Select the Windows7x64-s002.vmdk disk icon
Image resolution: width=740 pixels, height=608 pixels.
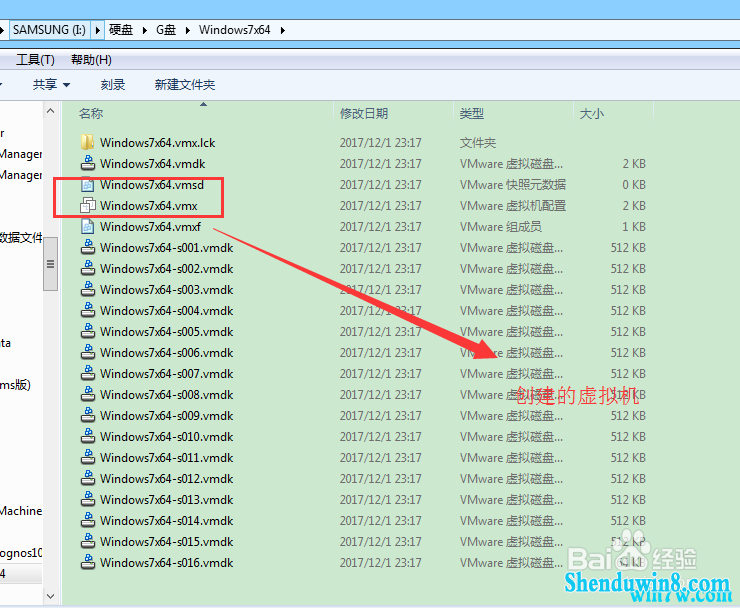pos(87,269)
